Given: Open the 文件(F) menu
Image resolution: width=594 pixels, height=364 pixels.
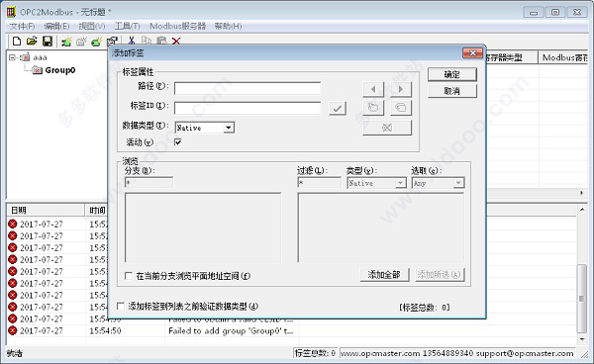Looking at the screenshot, I should [x=22, y=26].
